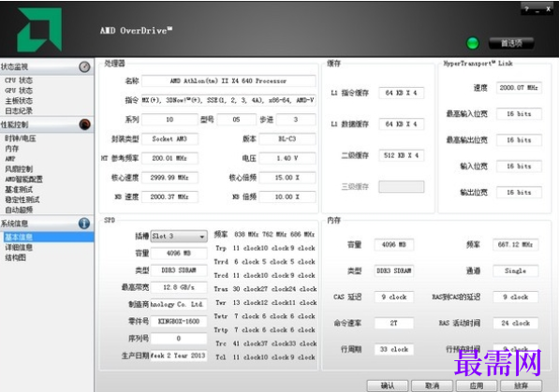Click the processor name field Athlon II X4 640

[228, 80]
